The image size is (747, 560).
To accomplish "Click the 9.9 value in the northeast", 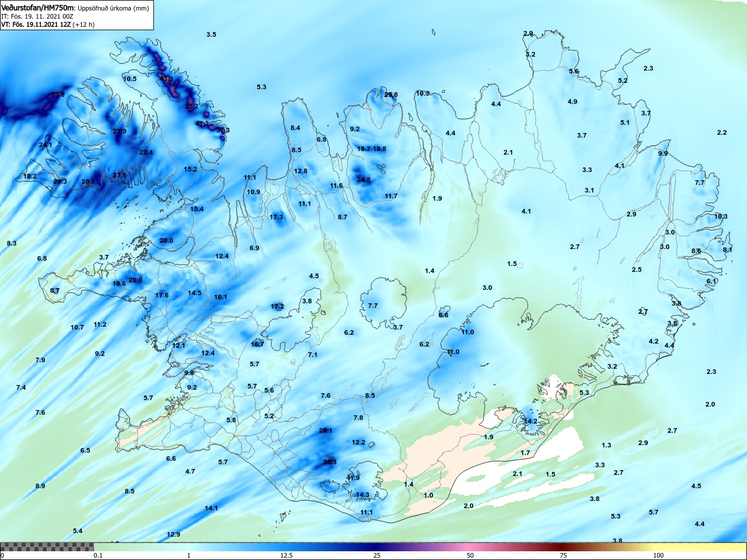I will pos(663,153).
